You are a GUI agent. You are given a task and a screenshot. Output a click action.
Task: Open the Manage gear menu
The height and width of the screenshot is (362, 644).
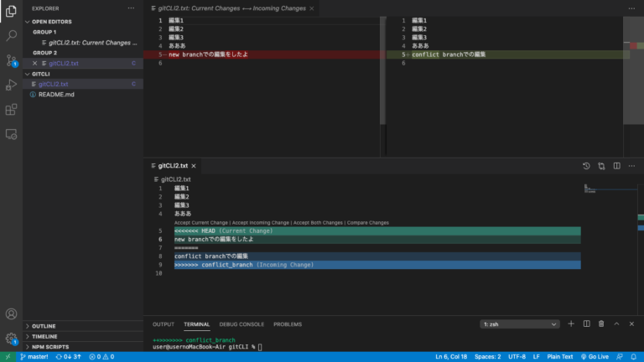tap(11, 339)
